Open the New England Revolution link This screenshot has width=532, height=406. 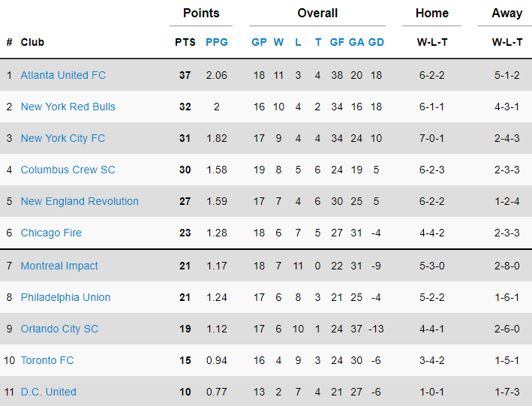point(80,201)
